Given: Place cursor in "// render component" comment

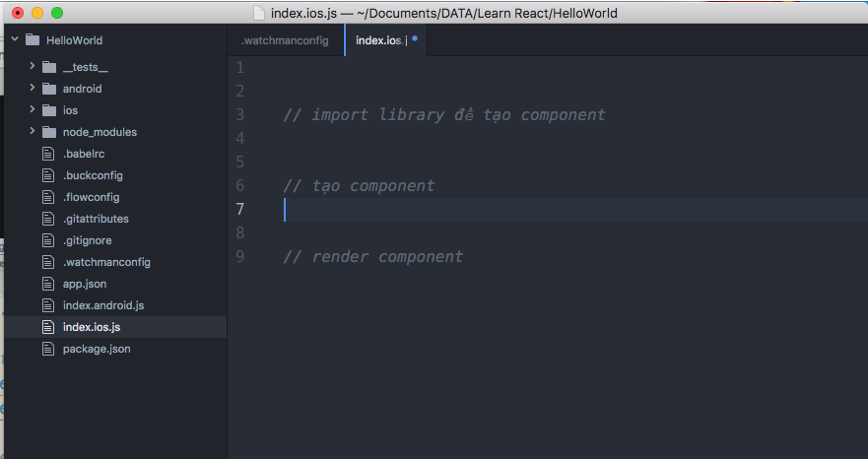Looking at the screenshot, I should pos(373,256).
